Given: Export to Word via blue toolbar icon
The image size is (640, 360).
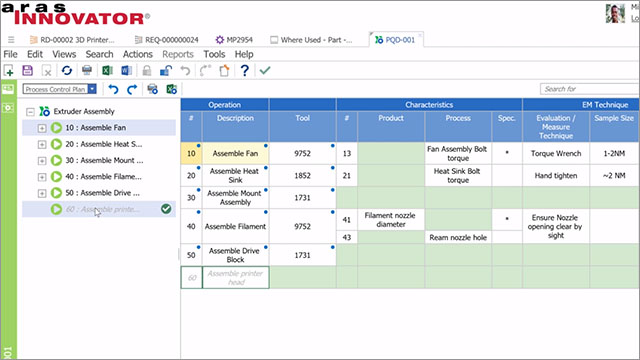Looking at the screenshot, I should point(127,71).
